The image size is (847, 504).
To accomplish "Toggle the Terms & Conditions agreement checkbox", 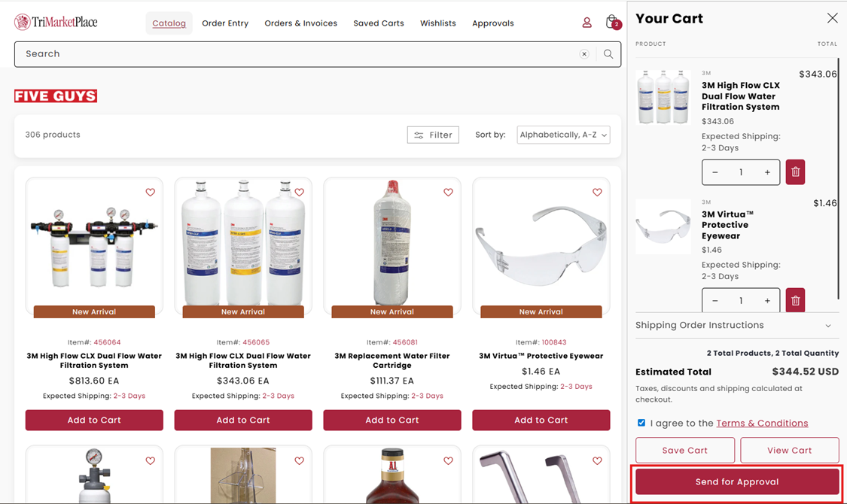I will pyautogui.click(x=641, y=423).
